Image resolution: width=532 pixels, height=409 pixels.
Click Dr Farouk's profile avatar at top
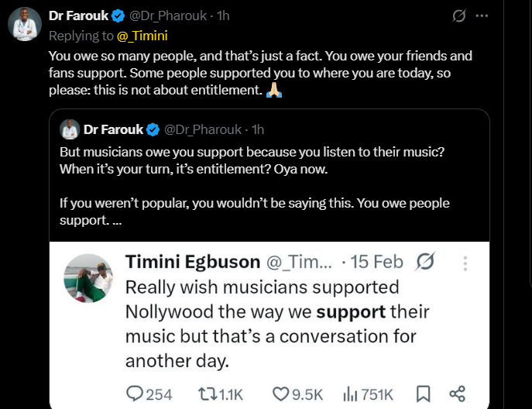point(24,24)
